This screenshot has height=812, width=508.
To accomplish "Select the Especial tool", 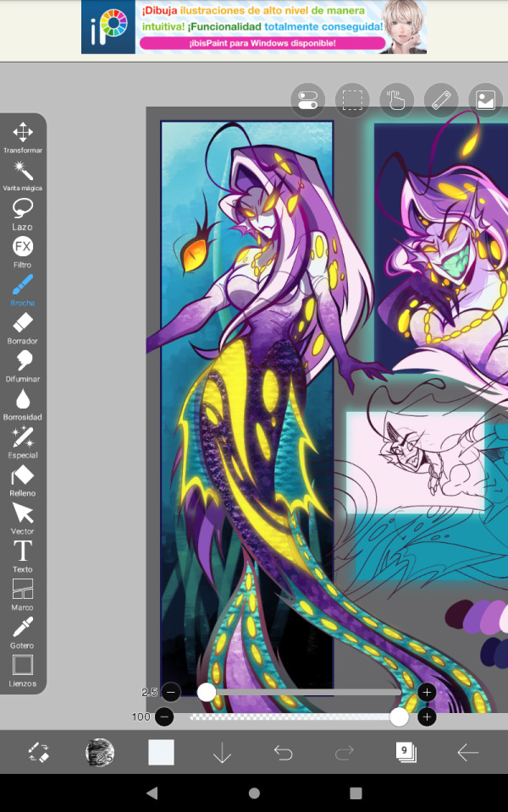I will pyautogui.click(x=23, y=442).
